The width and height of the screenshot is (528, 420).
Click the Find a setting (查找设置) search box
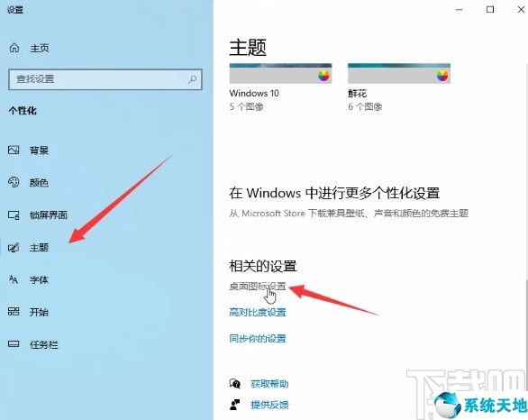tap(105, 79)
